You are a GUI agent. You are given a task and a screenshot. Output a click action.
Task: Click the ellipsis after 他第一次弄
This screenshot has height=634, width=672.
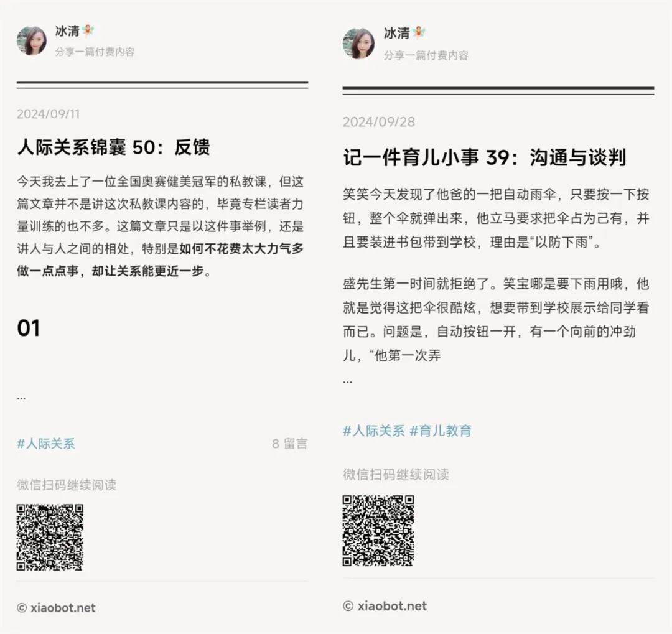348,381
